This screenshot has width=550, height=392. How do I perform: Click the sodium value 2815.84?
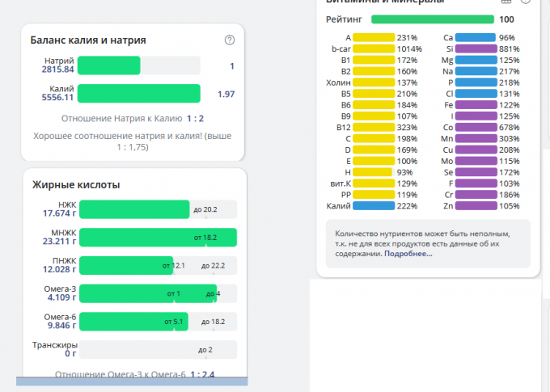(58, 70)
